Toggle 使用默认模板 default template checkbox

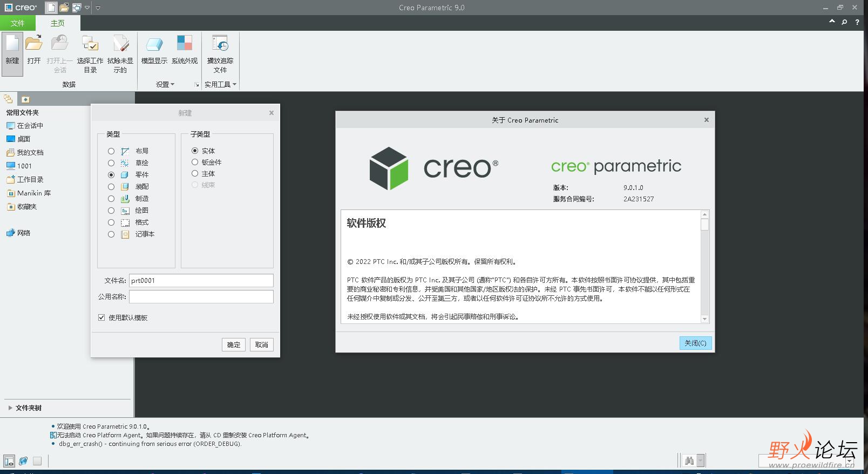pyautogui.click(x=101, y=317)
